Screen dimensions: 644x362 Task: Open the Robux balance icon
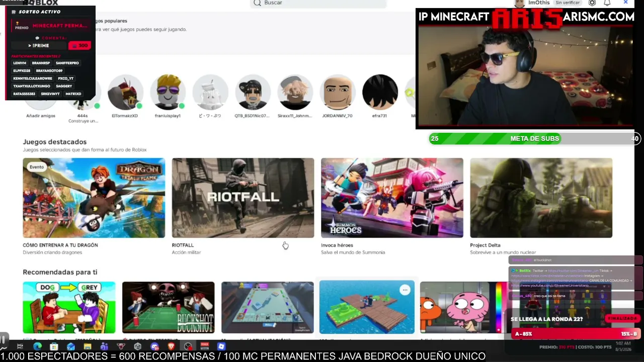point(592,3)
